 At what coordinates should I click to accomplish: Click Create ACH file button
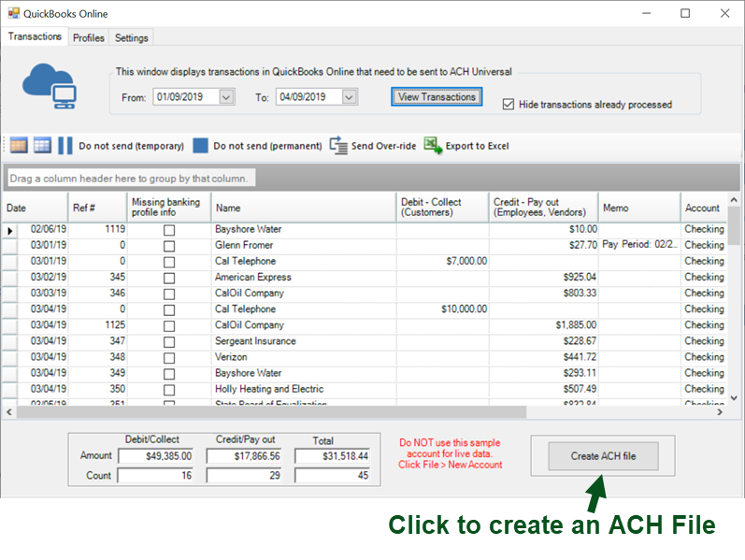point(603,456)
